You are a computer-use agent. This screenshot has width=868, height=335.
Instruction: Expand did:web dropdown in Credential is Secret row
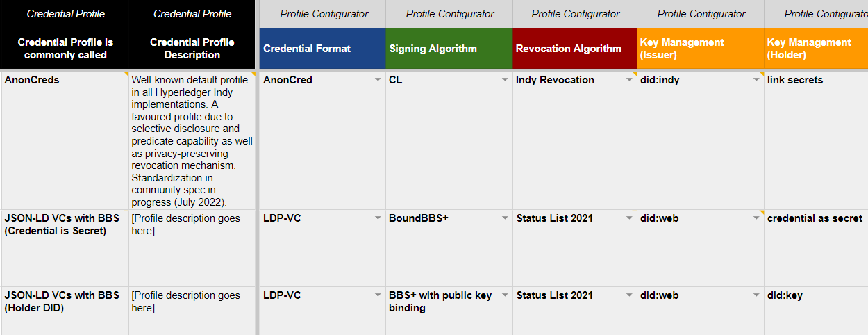[x=756, y=218]
